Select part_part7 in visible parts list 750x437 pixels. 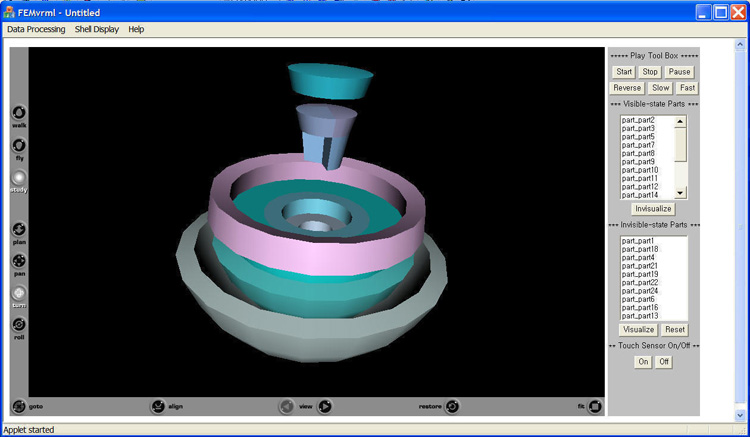tap(639, 145)
